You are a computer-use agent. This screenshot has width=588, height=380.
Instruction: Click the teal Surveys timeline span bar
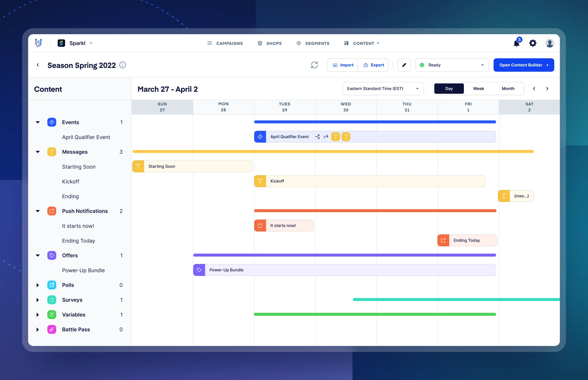point(456,299)
